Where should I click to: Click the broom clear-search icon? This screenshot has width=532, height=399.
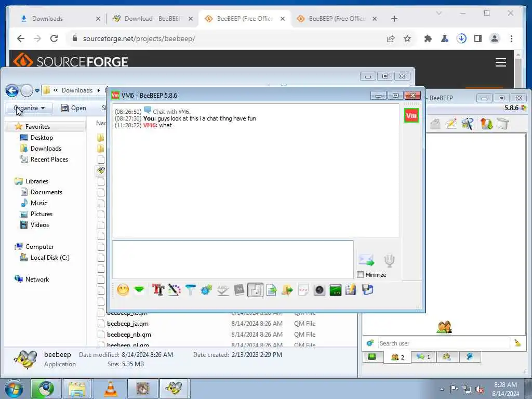coord(517,343)
